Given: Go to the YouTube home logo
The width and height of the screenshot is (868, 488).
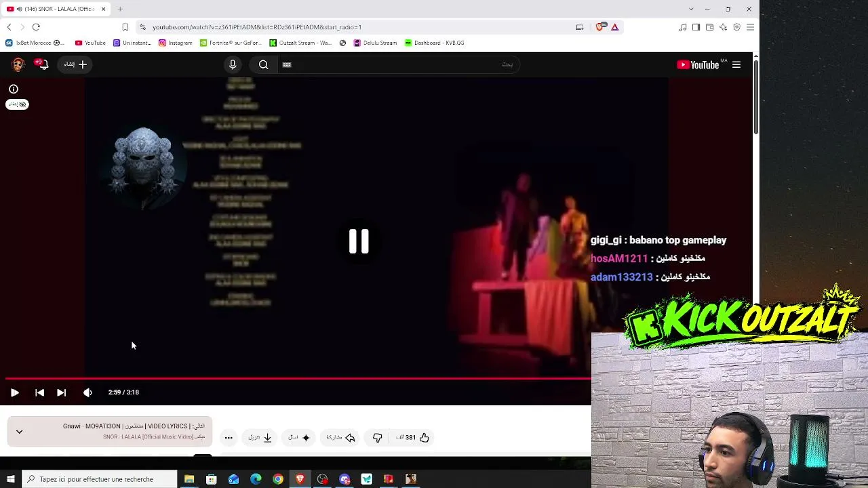Looking at the screenshot, I should tap(698, 64).
